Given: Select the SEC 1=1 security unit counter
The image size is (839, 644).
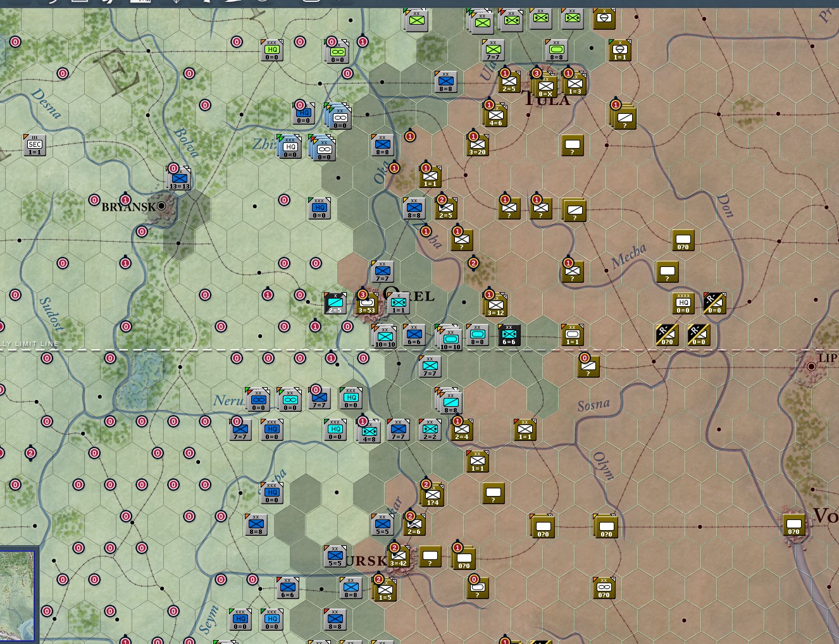Looking at the screenshot, I should click(x=34, y=146).
